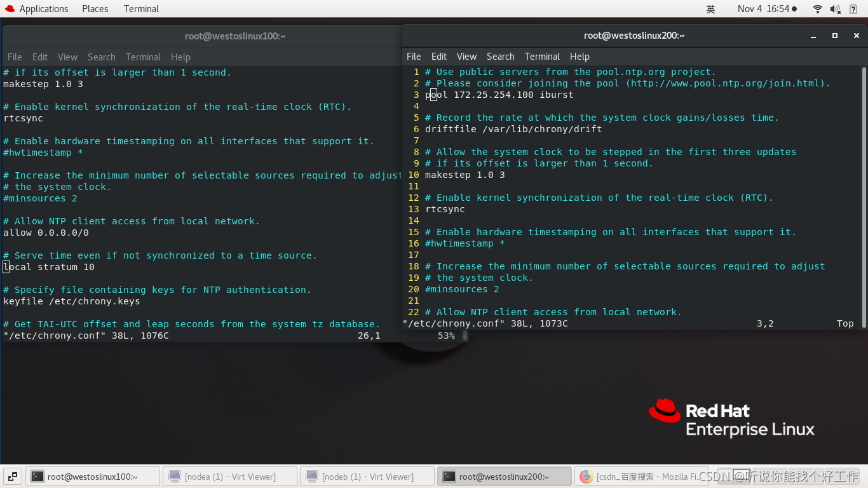Open Help menu in westoslinux100 terminal
868x488 pixels.
click(180, 57)
